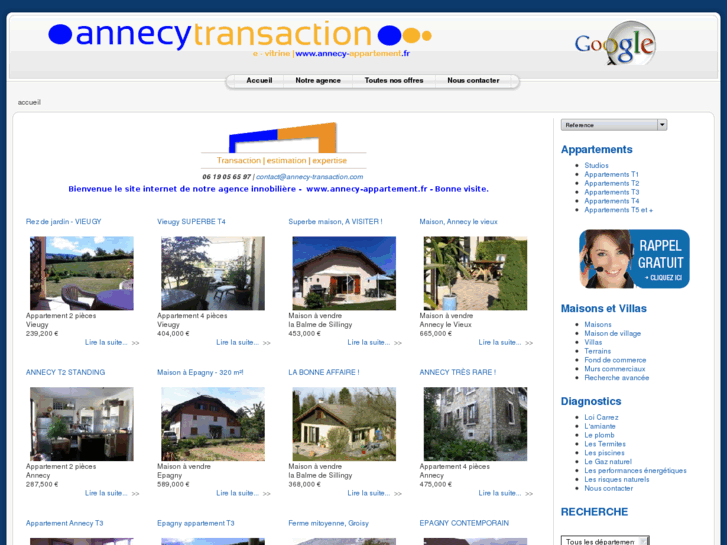Open the Terrains sidebar link
Viewport: 727px width, 545px height.
click(598, 351)
